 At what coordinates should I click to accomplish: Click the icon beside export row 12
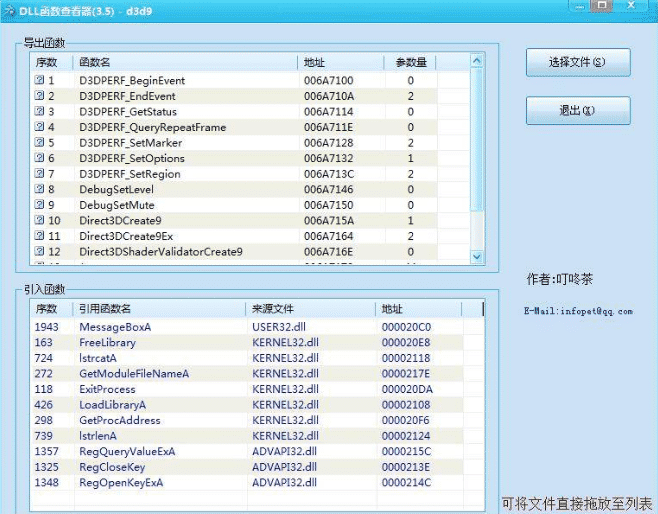(39, 251)
